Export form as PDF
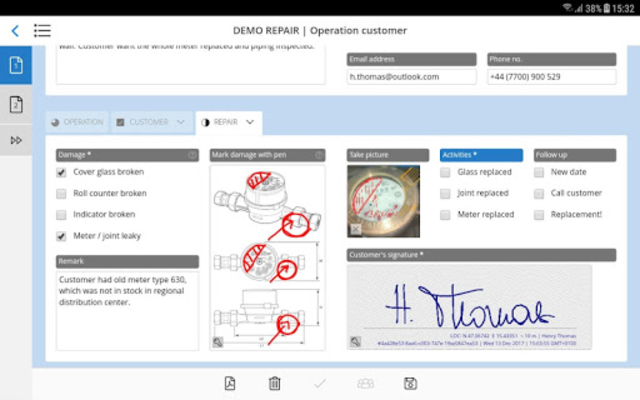Image resolution: width=640 pixels, height=400 pixels. click(230, 383)
